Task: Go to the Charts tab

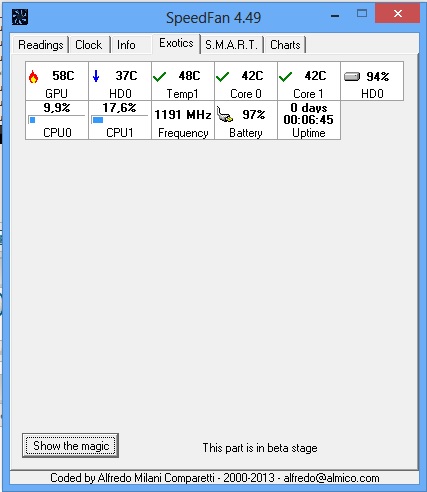Action: 285,45
